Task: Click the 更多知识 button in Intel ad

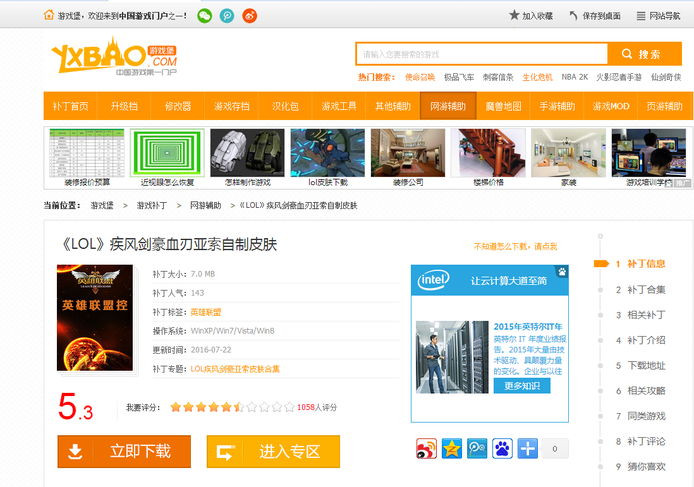Action: (522, 386)
